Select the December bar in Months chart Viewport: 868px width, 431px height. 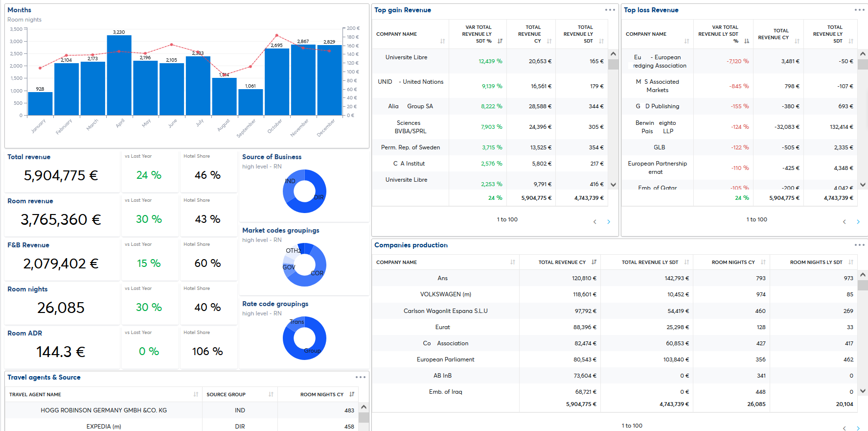[329, 80]
